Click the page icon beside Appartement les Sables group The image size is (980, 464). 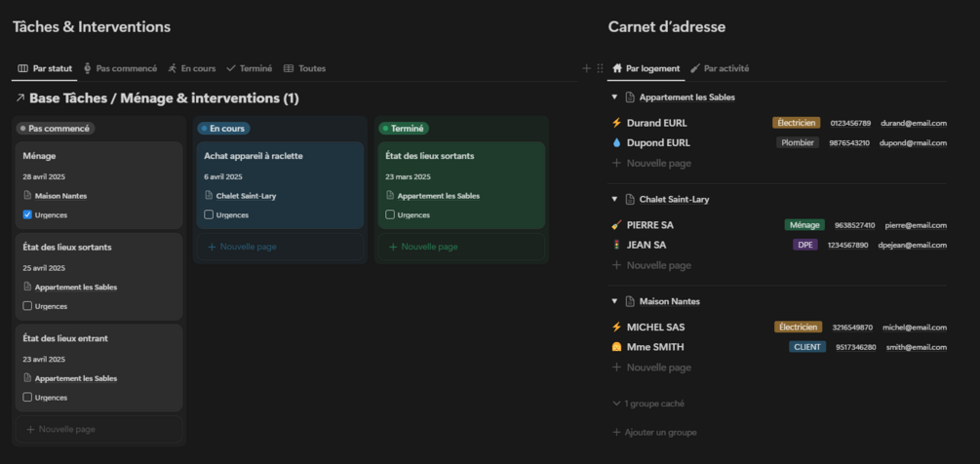point(630,97)
